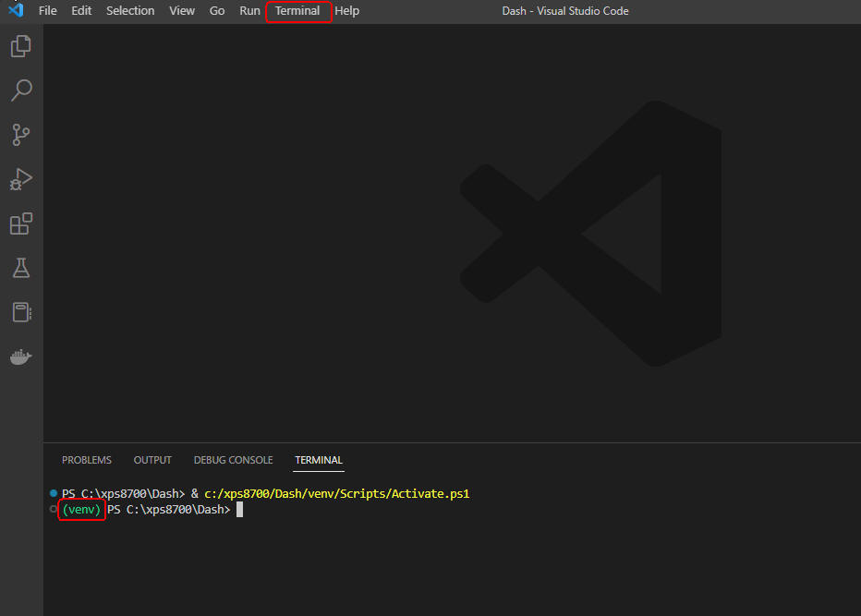Open the Source Control view
The height and width of the screenshot is (616, 861).
(21, 135)
